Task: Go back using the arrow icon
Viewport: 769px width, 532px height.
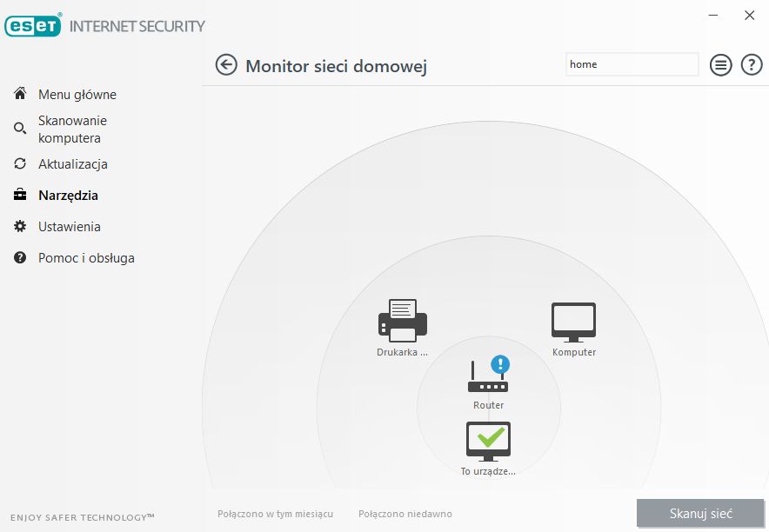Action: (226, 64)
